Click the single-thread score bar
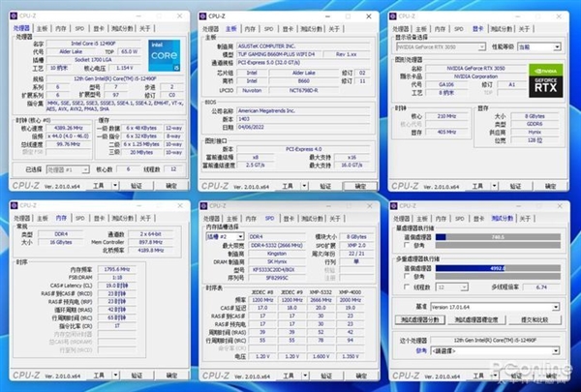This screenshot has height=392, width=581. [x=498, y=237]
